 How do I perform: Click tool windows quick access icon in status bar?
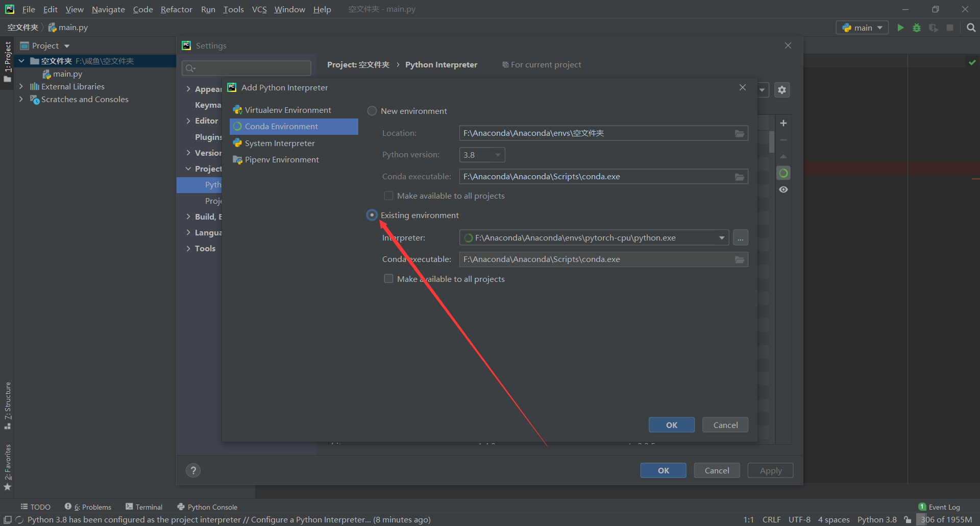pos(7,520)
